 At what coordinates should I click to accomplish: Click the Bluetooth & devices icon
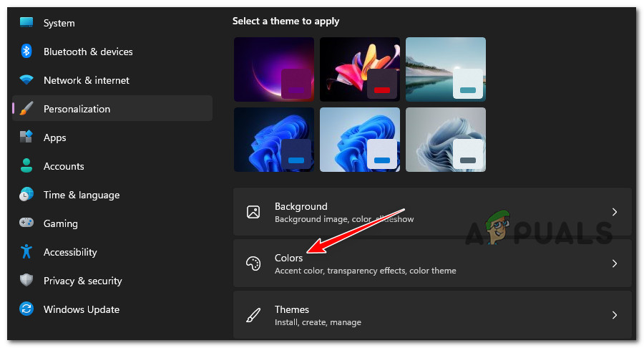pyautogui.click(x=26, y=52)
